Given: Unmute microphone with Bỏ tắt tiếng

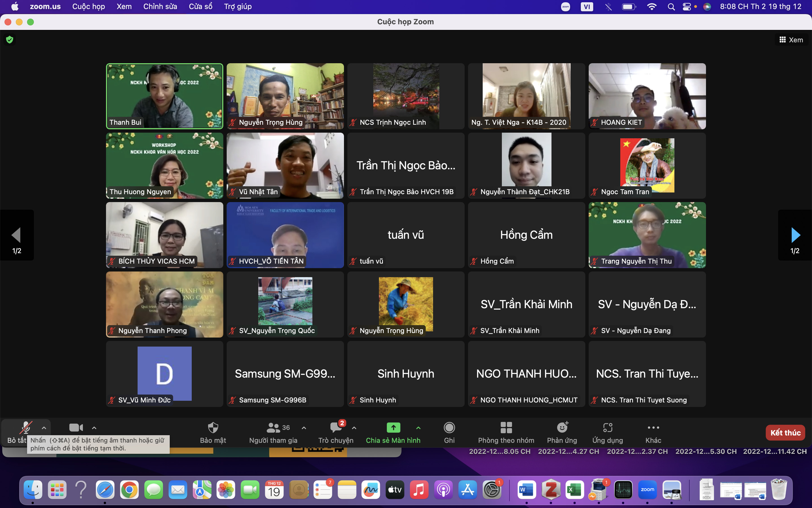Looking at the screenshot, I should coord(26,432).
